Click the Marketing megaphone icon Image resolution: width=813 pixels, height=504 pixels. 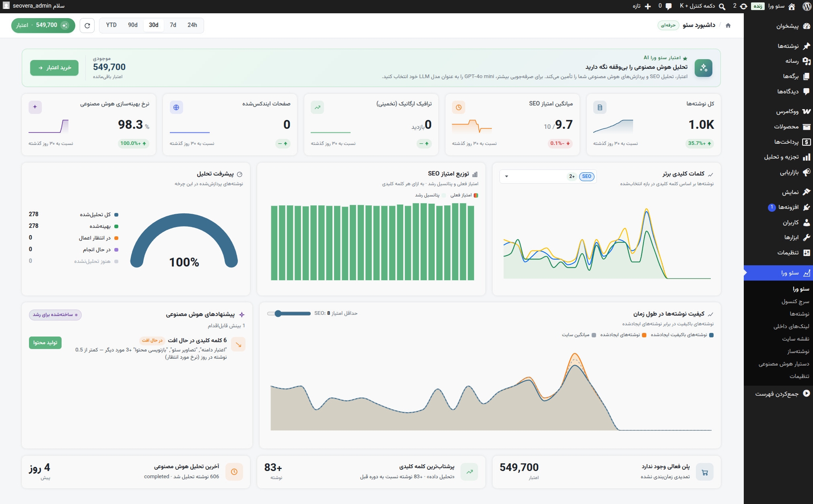806,172
